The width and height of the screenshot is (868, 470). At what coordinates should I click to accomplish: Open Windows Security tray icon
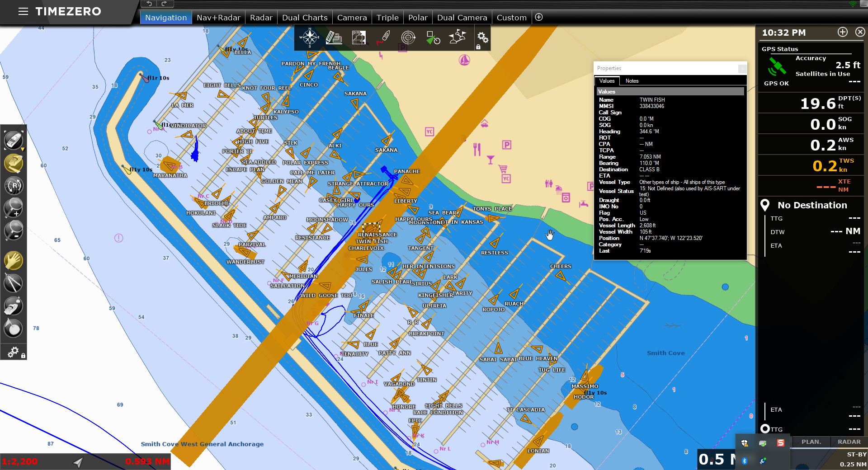click(745, 443)
